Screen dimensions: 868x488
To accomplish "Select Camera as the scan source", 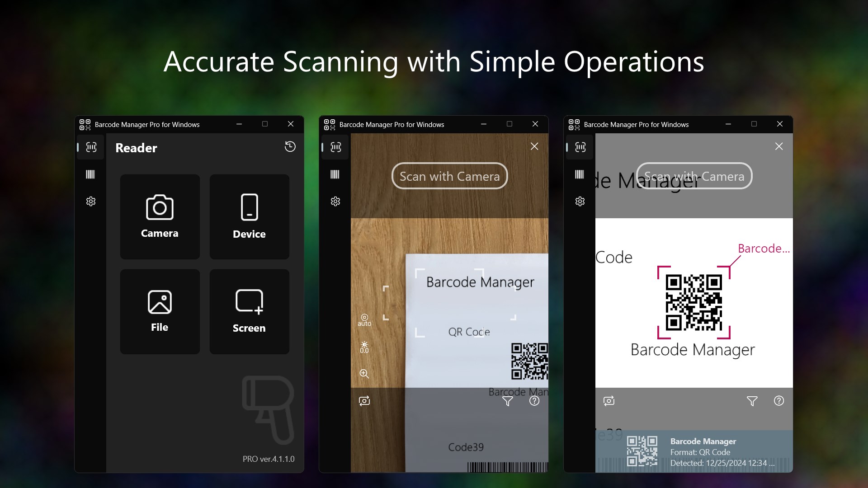I will 159,217.
